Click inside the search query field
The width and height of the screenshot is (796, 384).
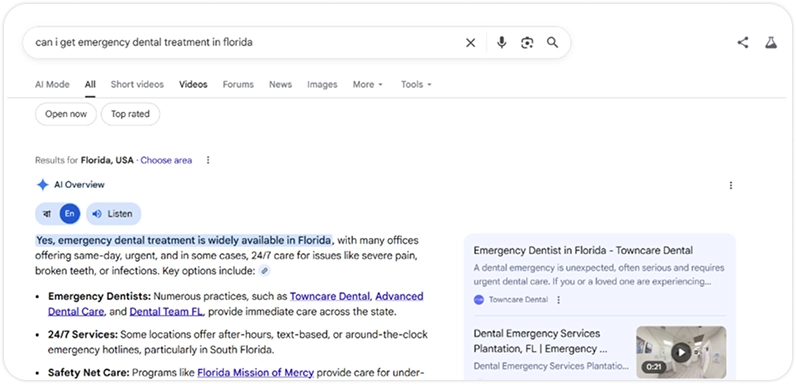(244, 43)
